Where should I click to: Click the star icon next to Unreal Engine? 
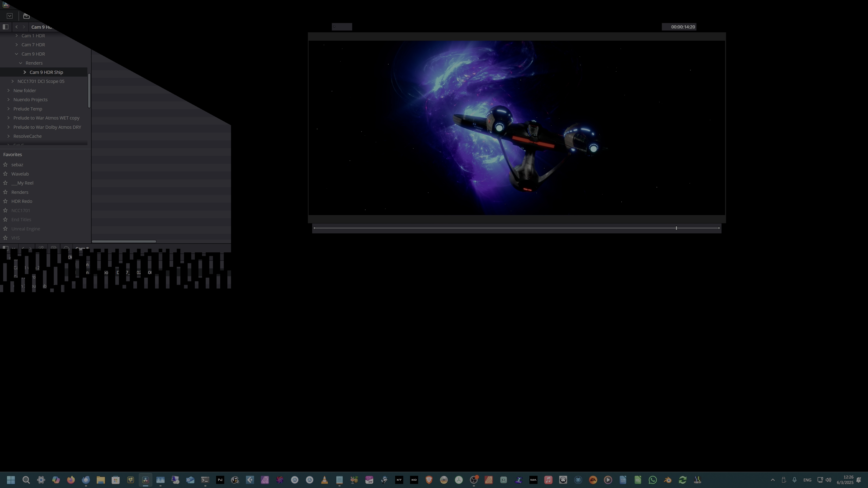(x=5, y=229)
